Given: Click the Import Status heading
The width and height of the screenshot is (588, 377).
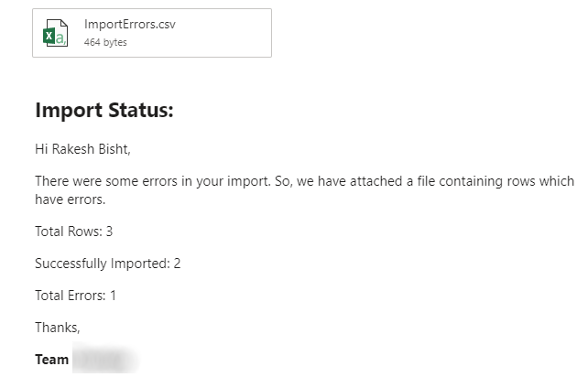Looking at the screenshot, I should tap(104, 111).
